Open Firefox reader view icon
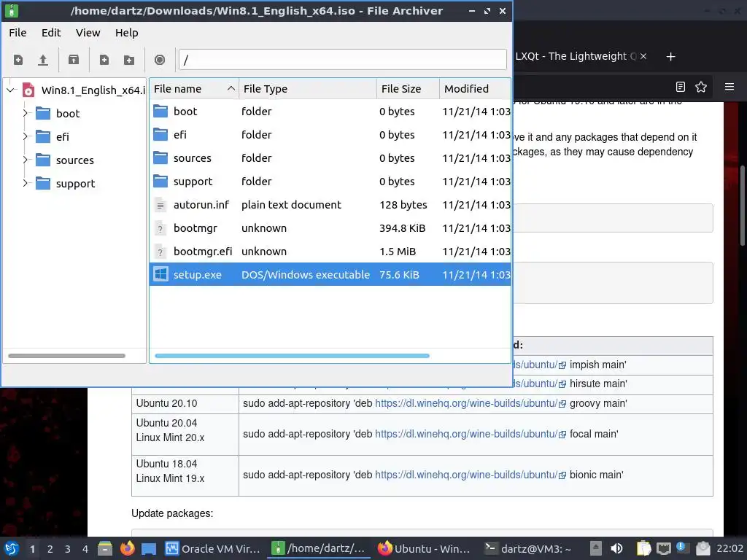The width and height of the screenshot is (747, 560). pyautogui.click(x=681, y=87)
